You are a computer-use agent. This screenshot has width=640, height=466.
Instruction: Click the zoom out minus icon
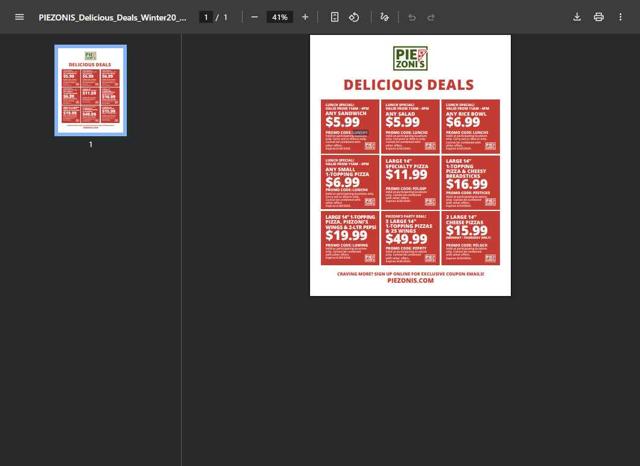[x=254, y=17]
